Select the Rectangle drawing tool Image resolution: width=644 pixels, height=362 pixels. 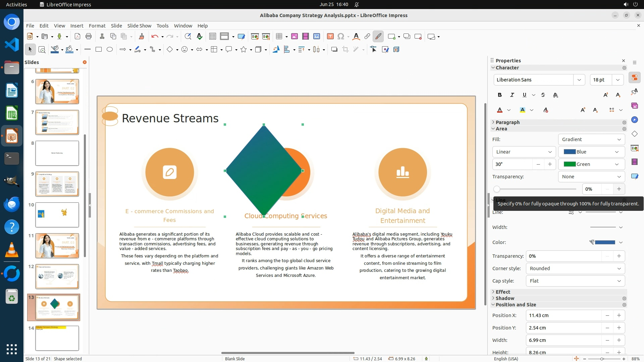[x=99, y=50]
